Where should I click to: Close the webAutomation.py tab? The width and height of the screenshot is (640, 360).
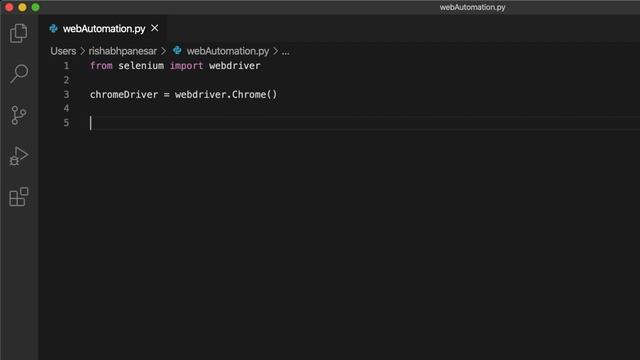click(155, 28)
